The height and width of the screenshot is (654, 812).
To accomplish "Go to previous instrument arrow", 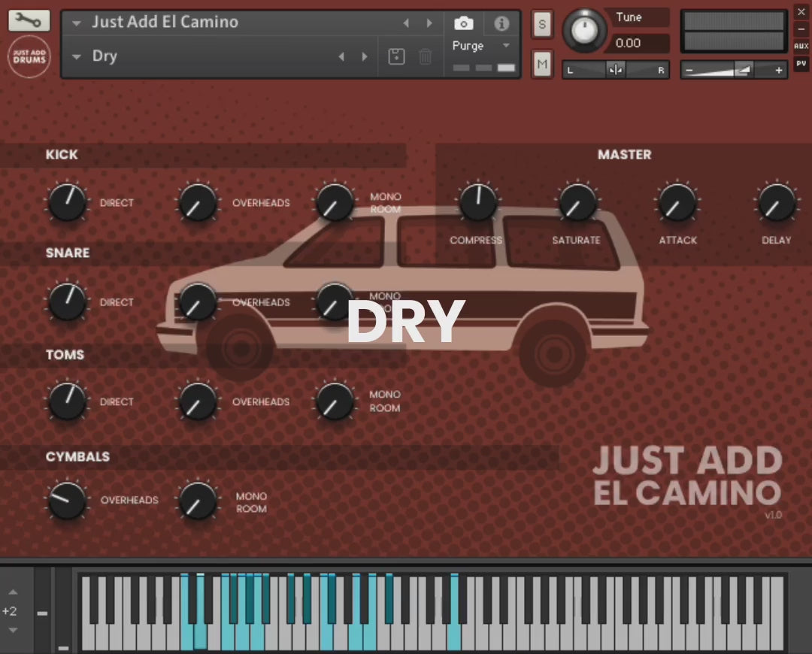I will tap(406, 23).
